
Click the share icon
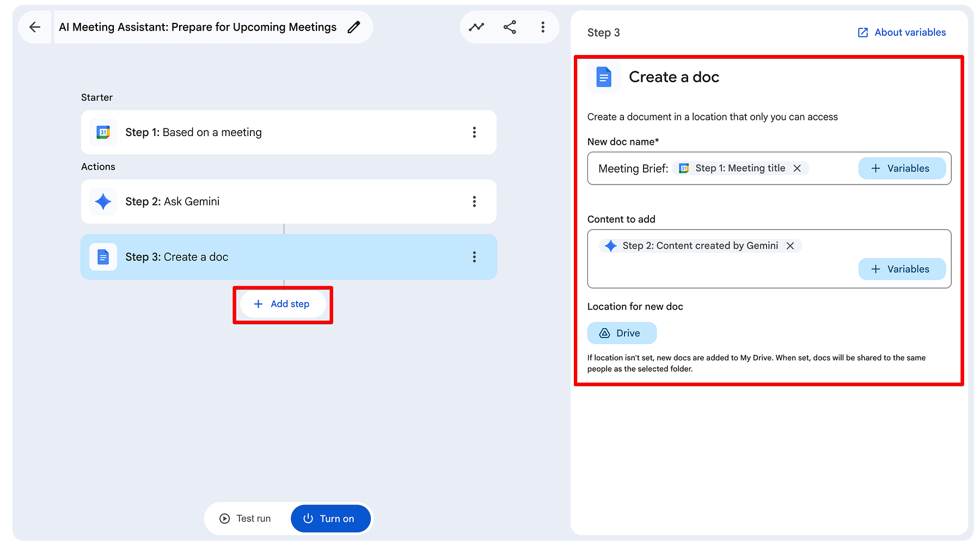point(510,27)
